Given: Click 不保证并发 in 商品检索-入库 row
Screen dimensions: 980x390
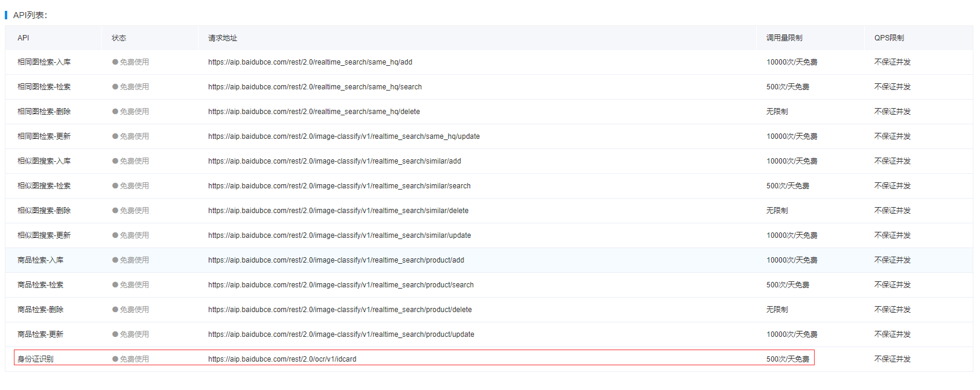Looking at the screenshot, I should click(x=892, y=260).
